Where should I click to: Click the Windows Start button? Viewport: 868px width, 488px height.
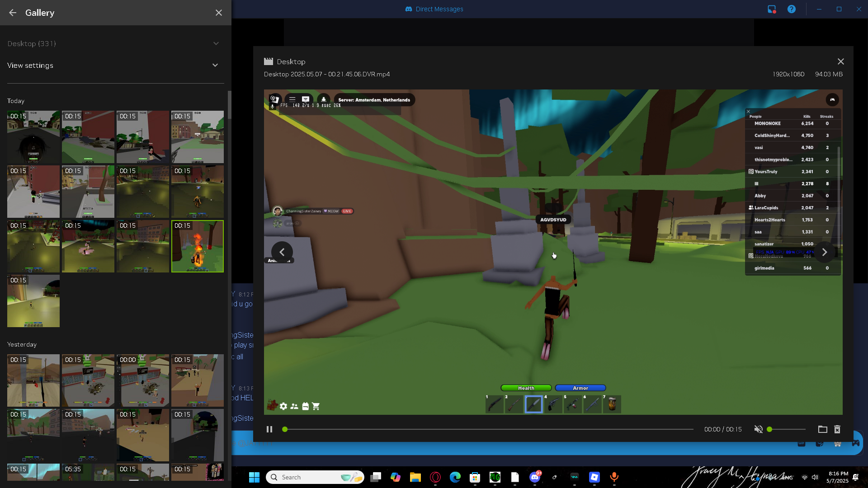coord(254,477)
